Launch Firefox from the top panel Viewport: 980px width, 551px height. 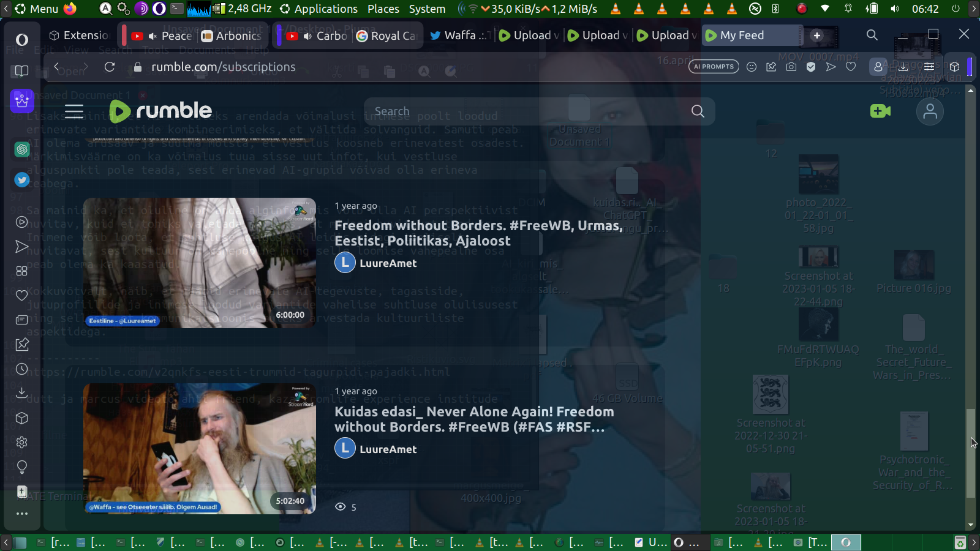[x=70, y=9]
